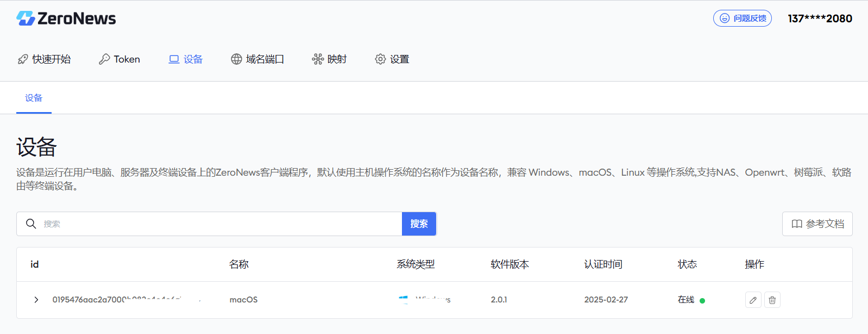
Task: Open account menu 137****2080
Action: [x=820, y=18]
